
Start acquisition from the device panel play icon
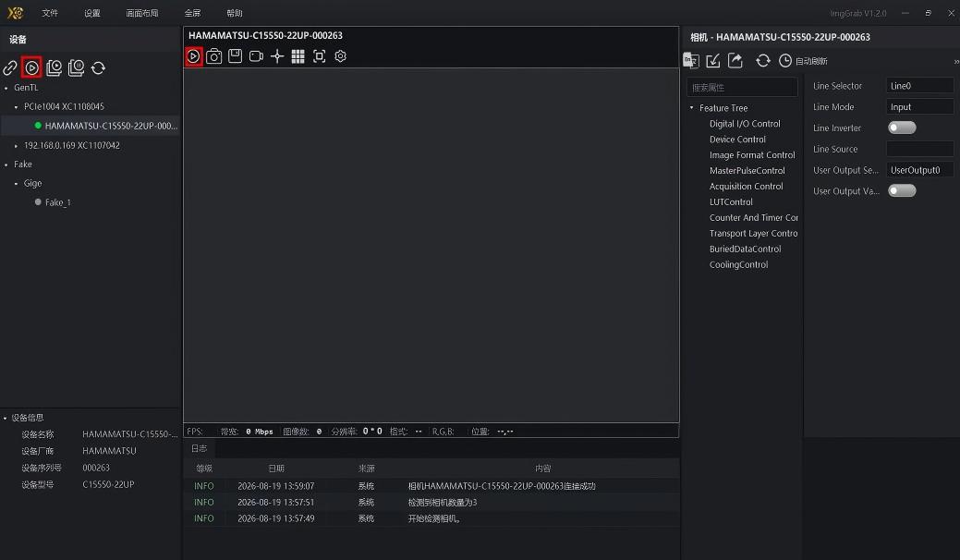coord(31,68)
